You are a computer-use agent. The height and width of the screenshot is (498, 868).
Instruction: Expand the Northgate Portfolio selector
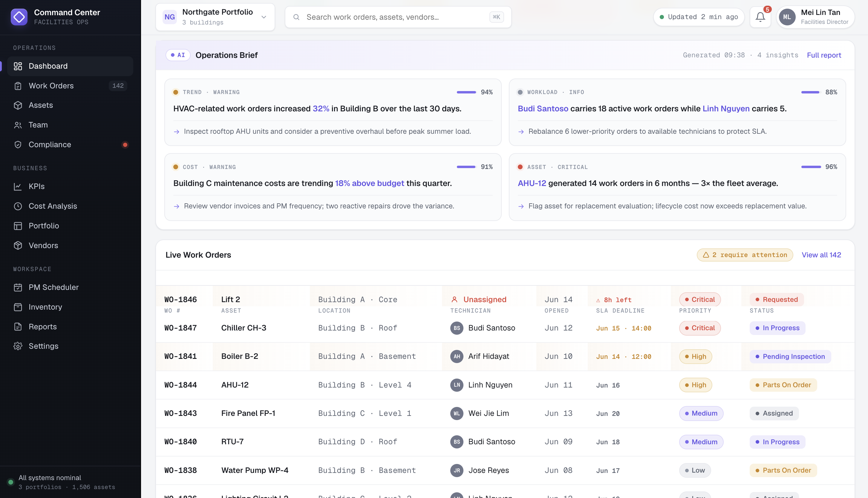click(x=215, y=17)
